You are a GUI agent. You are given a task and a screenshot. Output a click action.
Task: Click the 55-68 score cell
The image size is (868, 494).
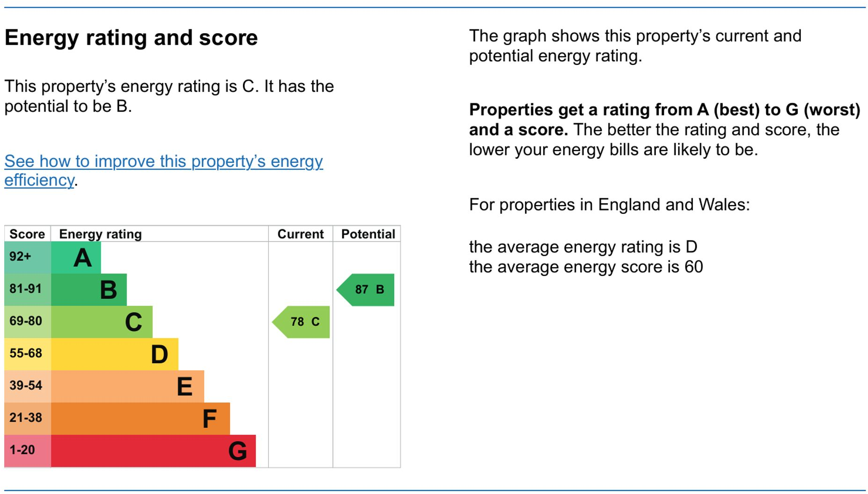pyautogui.click(x=27, y=354)
